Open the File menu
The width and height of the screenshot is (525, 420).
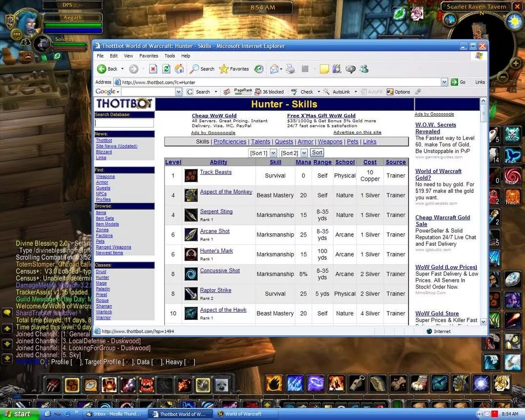(100, 56)
